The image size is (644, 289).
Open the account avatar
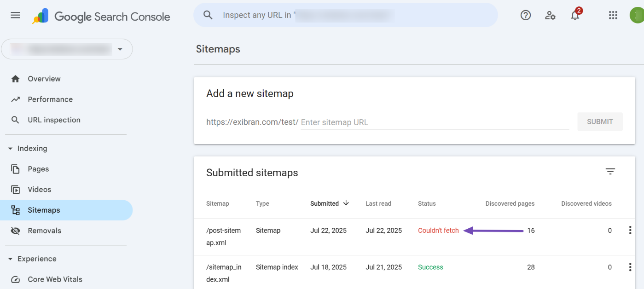click(637, 15)
